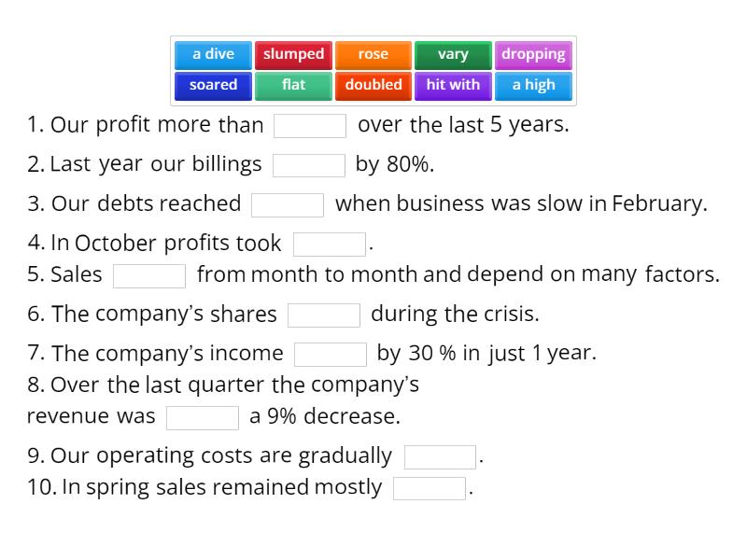747x560 pixels.
Task: Select the word tile 'slumped'
Action: [x=293, y=54]
